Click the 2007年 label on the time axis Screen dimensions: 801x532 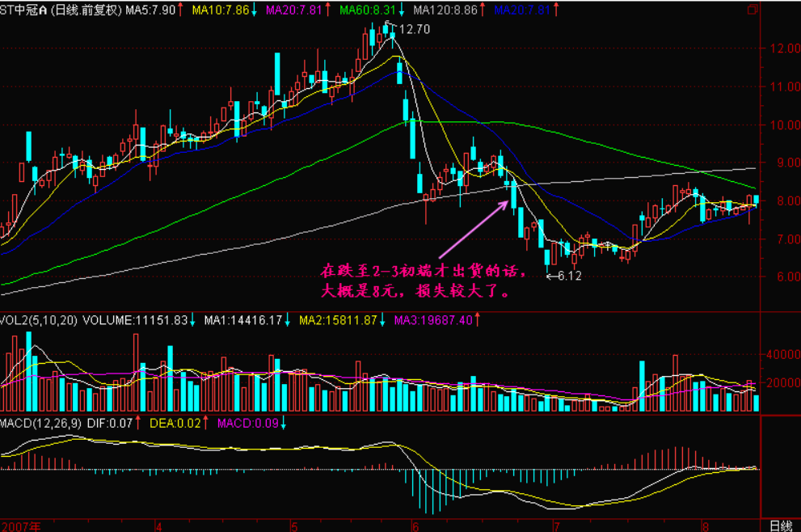pyautogui.click(x=21, y=526)
